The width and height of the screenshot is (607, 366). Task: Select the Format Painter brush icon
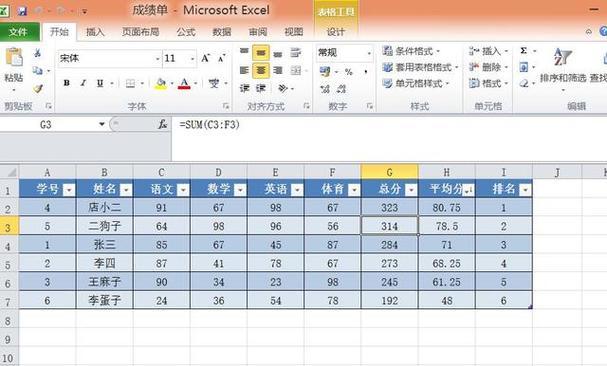coord(38,89)
